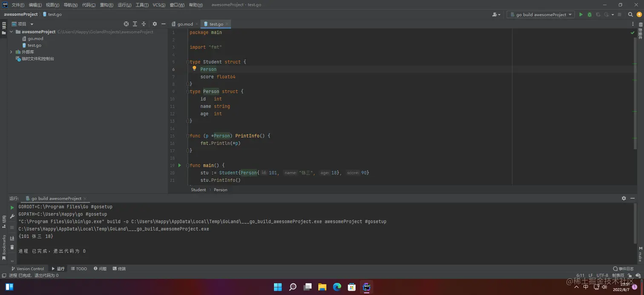This screenshot has height=295, width=644.
Task: Open the 工具(T) menu
Action: [142, 5]
